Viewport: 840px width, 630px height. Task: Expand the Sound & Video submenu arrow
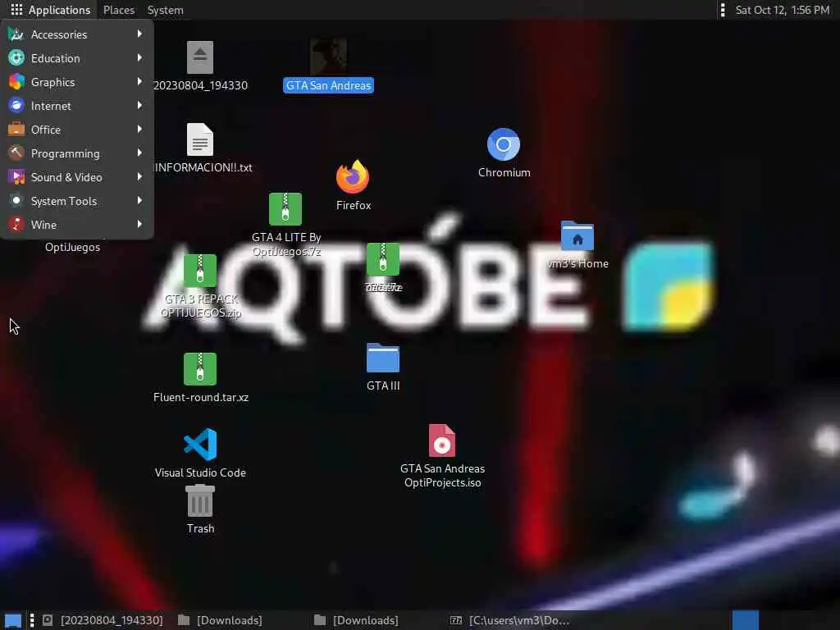click(x=139, y=177)
